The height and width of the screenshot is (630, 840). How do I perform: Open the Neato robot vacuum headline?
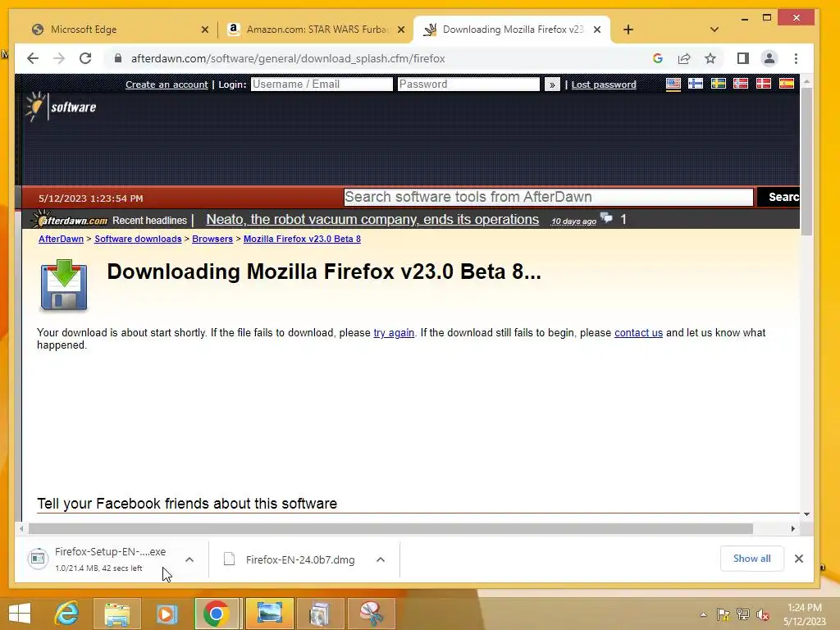(x=372, y=220)
